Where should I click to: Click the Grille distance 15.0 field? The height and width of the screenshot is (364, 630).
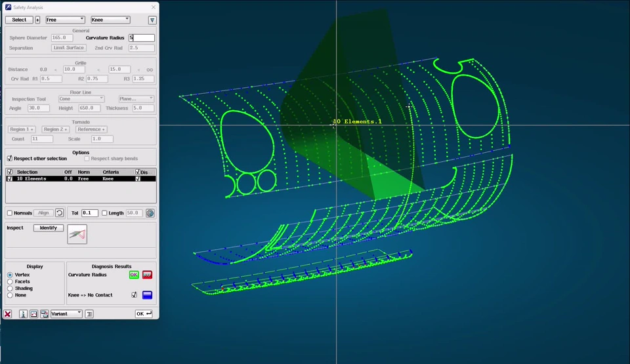coord(119,70)
